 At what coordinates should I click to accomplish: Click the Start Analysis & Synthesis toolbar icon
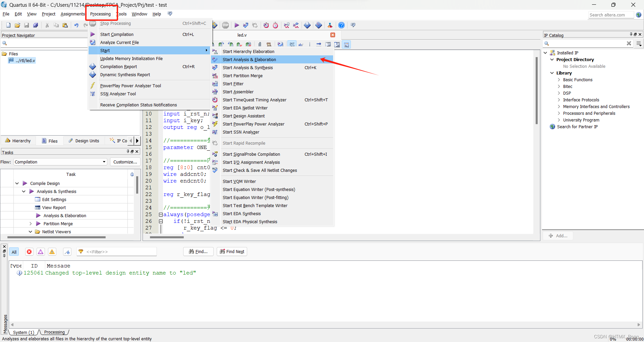click(x=246, y=25)
